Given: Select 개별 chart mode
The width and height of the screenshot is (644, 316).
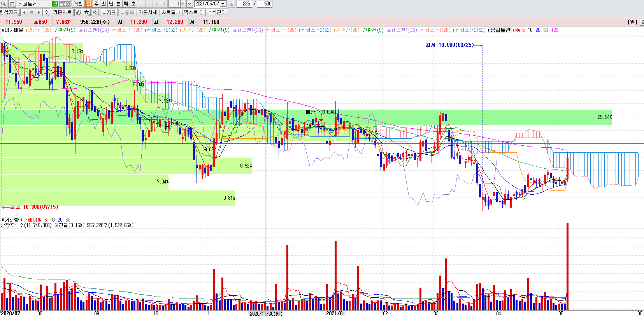Looking at the screenshot, I should (78, 4).
